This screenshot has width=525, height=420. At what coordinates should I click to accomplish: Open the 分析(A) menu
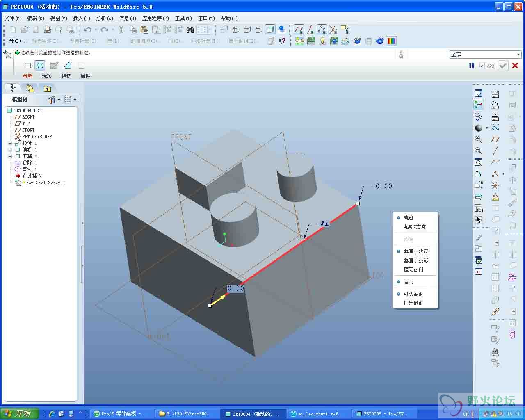tap(105, 18)
